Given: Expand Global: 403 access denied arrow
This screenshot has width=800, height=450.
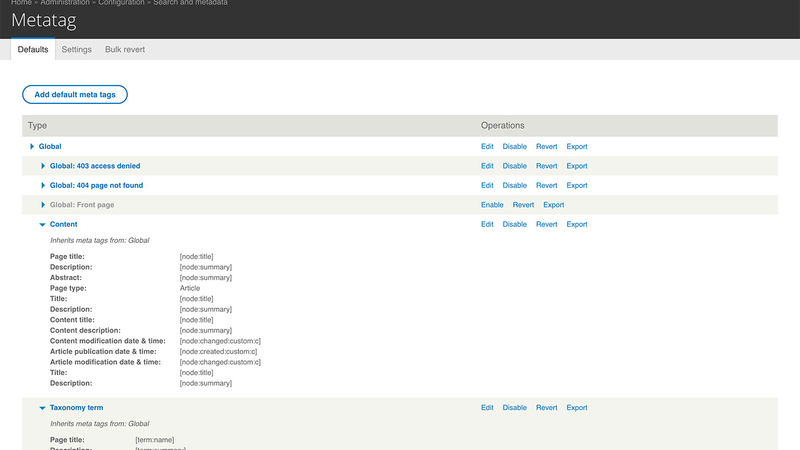Looking at the screenshot, I should (43, 166).
